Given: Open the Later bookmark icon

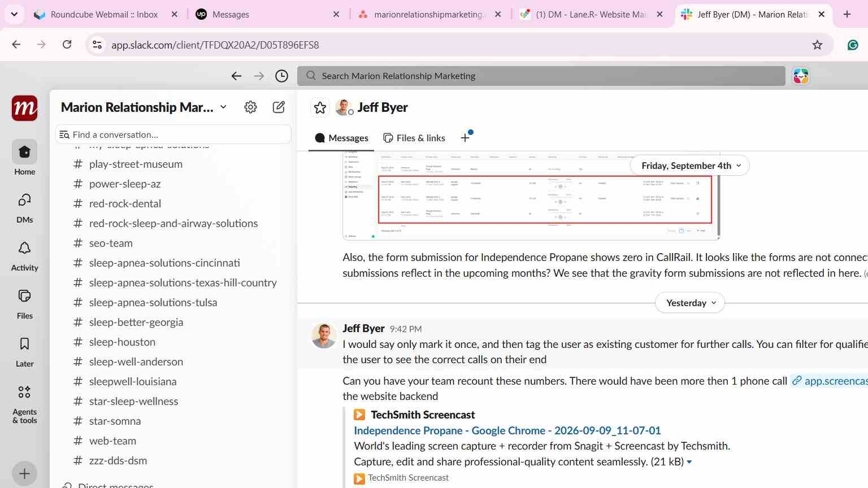Looking at the screenshot, I should pyautogui.click(x=24, y=345).
